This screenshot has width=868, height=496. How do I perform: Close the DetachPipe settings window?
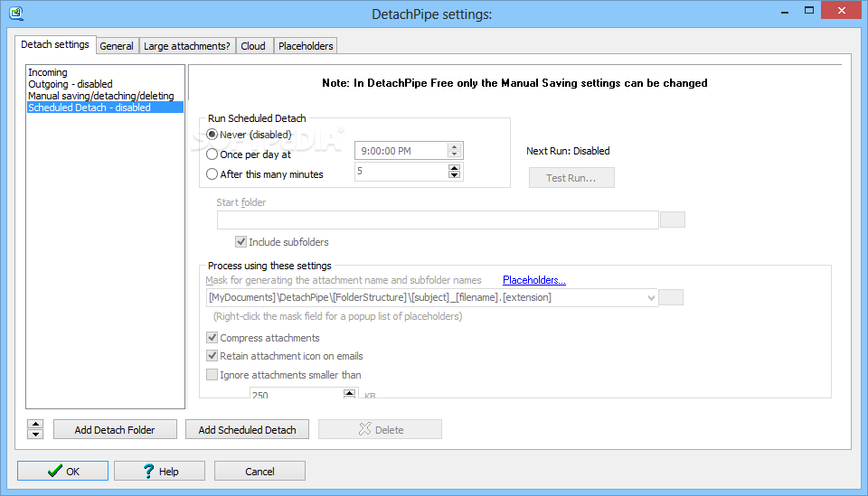(842, 11)
